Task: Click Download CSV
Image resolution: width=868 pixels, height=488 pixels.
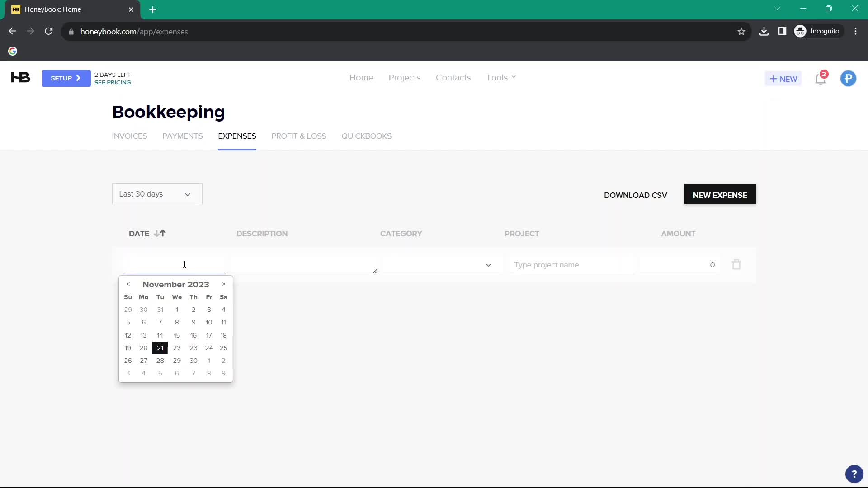Action: (x=635, y=195)
